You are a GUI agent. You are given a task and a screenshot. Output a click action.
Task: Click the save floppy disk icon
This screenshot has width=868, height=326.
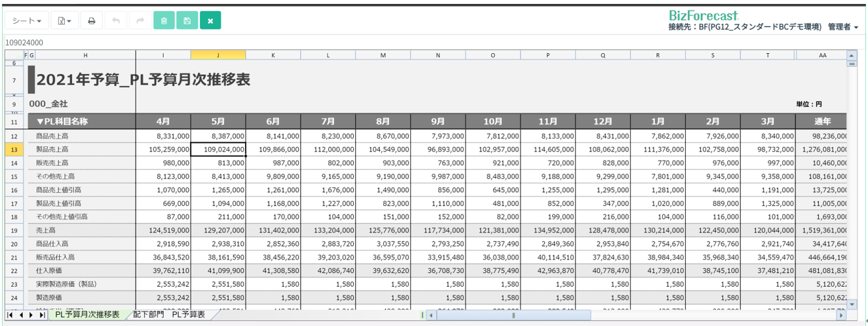coord(187,21)
